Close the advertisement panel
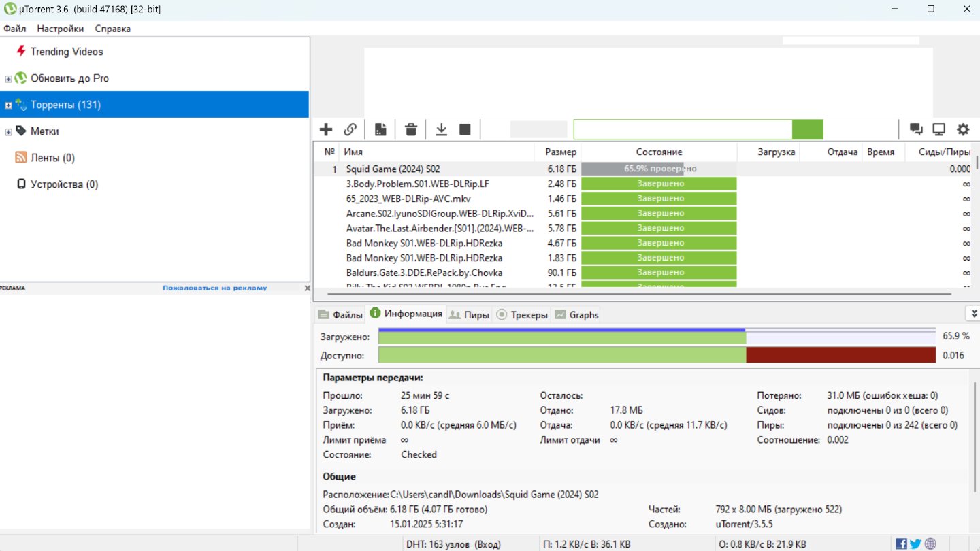 pyautogui.click(x=306, y=288)
